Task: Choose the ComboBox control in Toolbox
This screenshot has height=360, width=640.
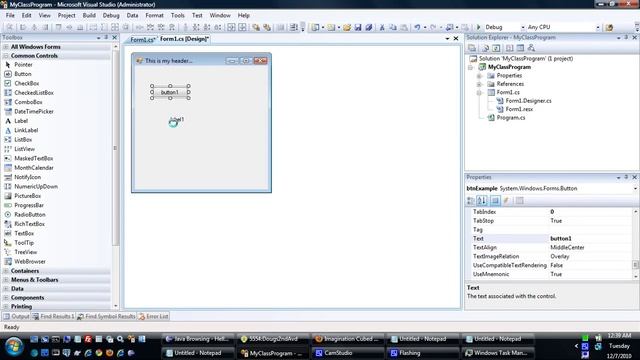Action: [x=28, y=102]
